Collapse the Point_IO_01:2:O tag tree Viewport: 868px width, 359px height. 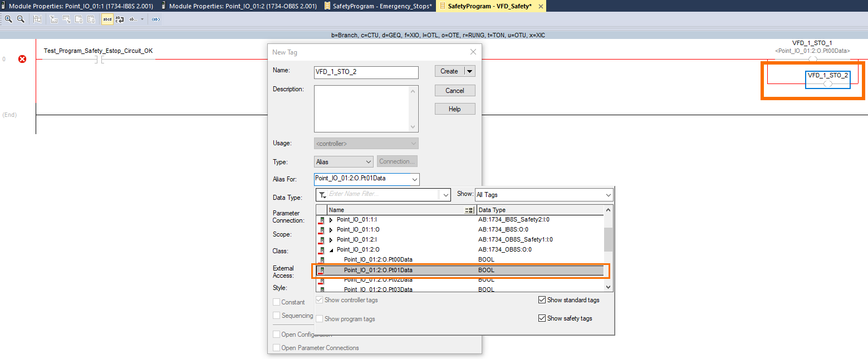click(x=330, y=249)
